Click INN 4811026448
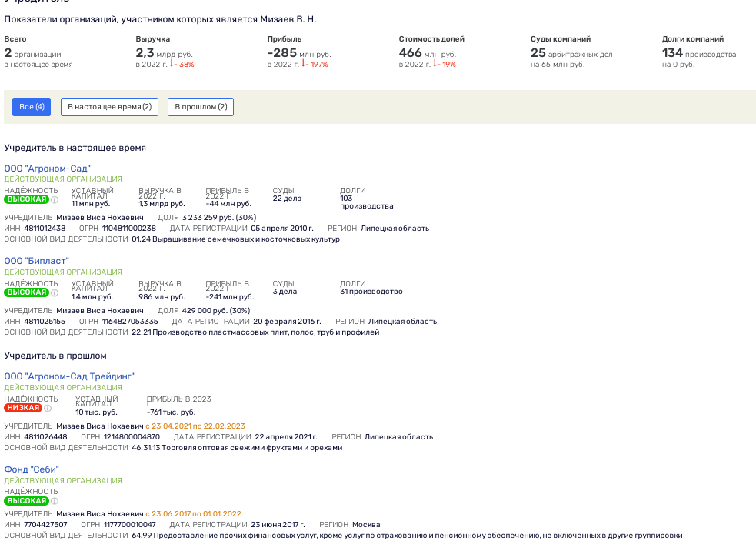 [x=45, y=437]
